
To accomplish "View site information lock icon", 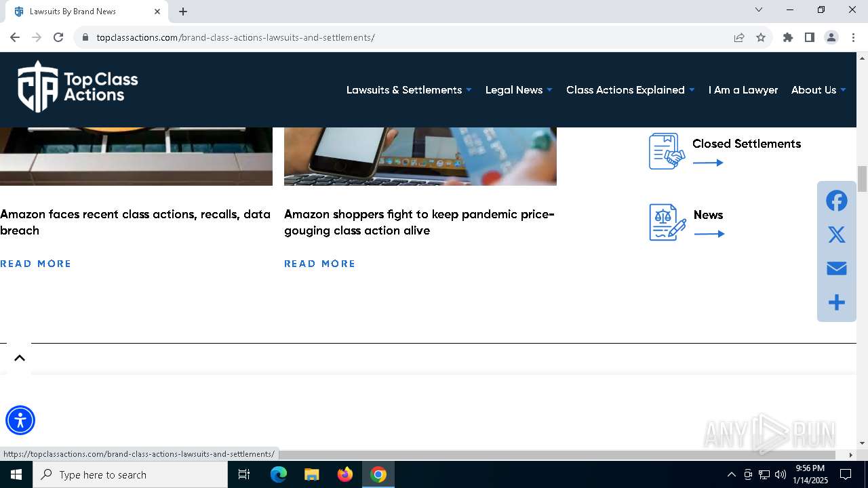I will pos(85,37).
